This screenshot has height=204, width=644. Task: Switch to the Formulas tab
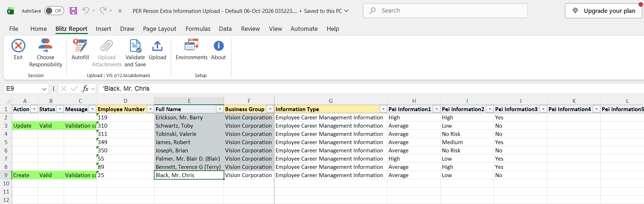click(198, 29)
